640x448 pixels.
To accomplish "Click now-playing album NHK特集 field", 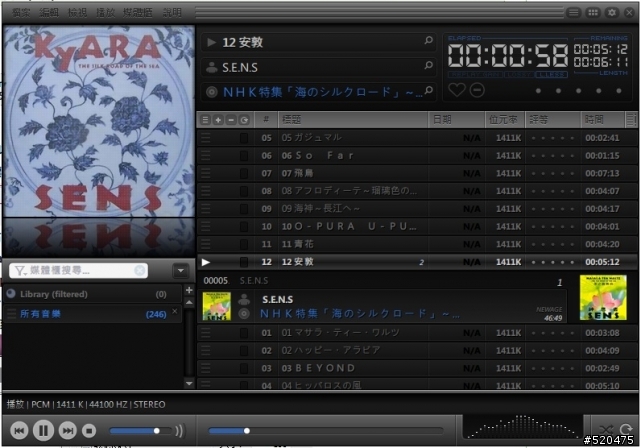I will click(318, 92).
